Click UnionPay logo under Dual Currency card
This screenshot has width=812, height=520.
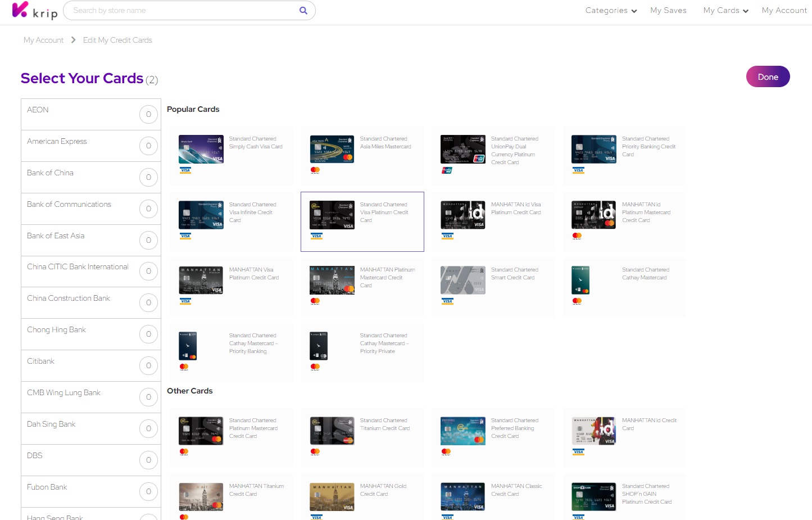point(447,170)
